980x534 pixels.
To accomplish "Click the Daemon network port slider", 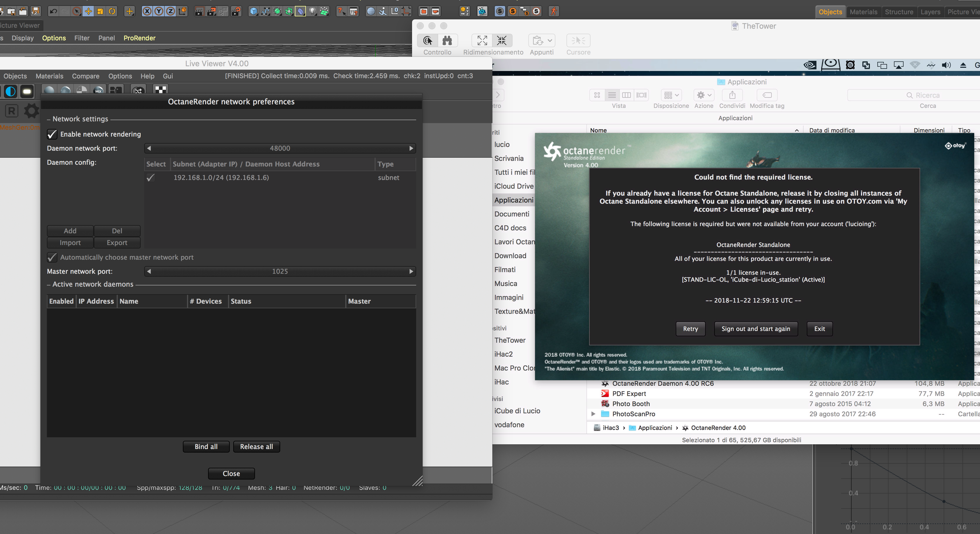I will [280, 148].
